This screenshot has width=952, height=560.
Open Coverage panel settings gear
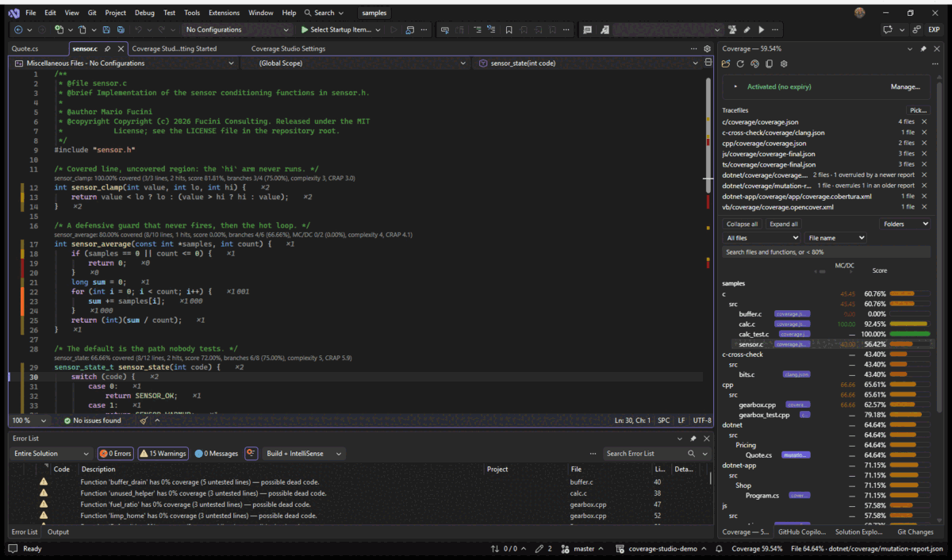pyautogui.click(x=783, y=63)
